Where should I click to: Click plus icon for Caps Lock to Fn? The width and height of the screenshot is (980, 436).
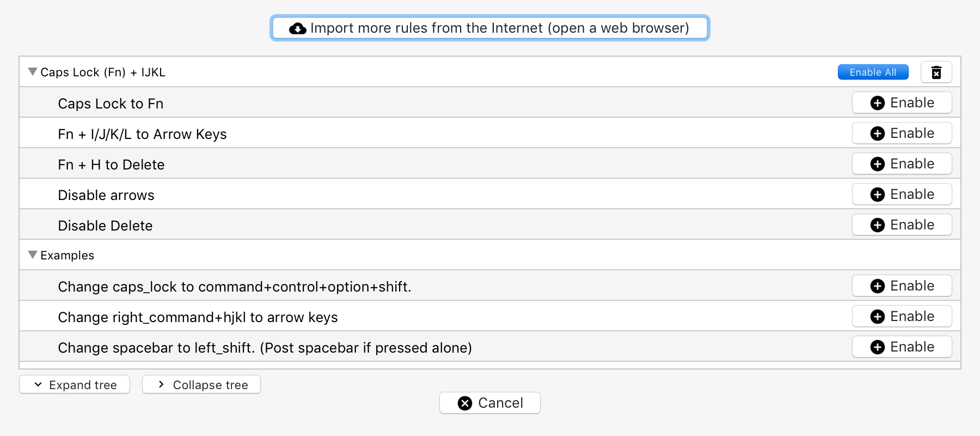pos(877,103)
